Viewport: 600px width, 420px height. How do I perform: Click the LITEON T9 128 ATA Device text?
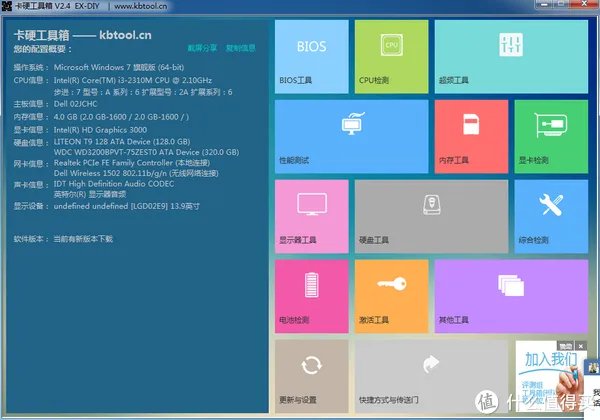click(122, 142)
